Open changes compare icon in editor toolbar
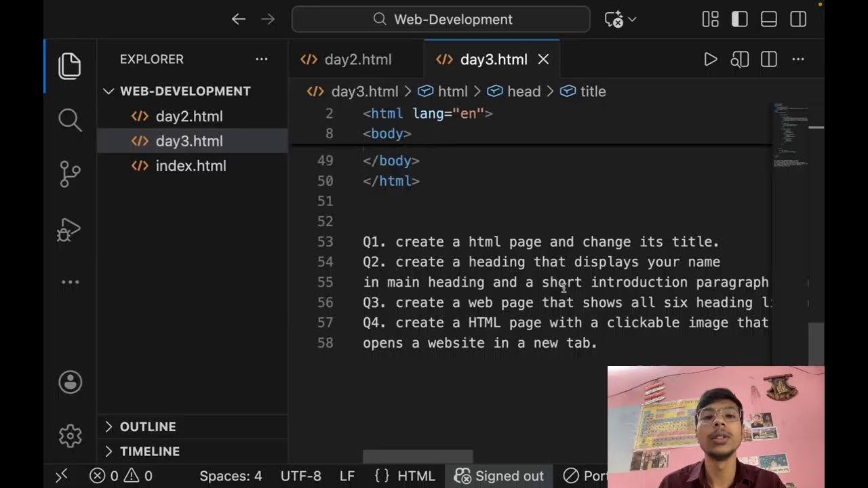868x488 pixels. click(739, 59)
